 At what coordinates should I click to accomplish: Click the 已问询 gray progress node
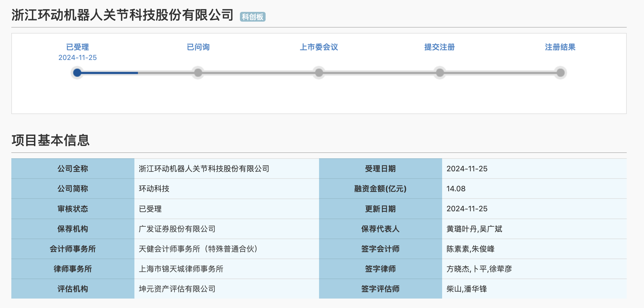point(198,73)
